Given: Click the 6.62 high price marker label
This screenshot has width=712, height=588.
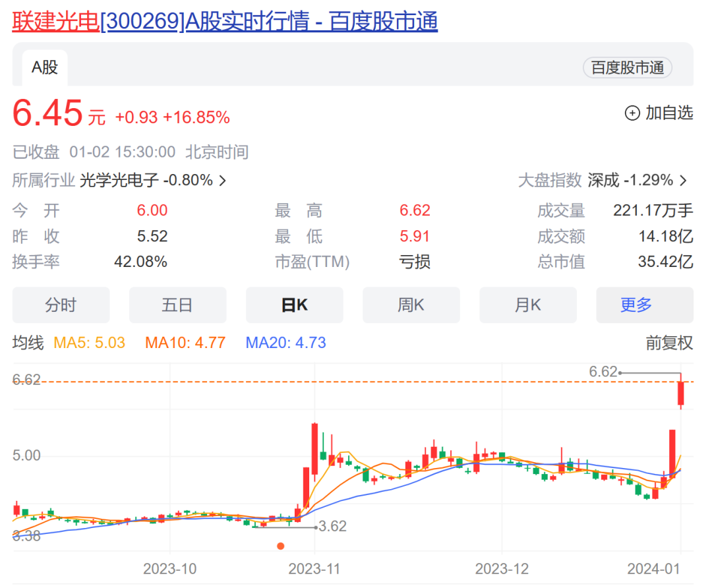Looking at the screenshot, I should pyautogui.click(x=603, y=372).
